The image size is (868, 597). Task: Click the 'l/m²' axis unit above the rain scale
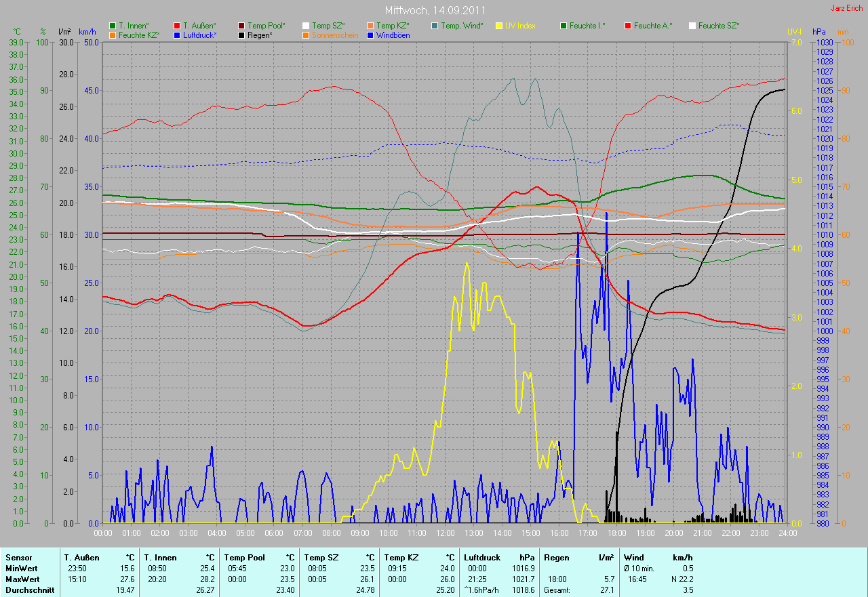point(64,32)
